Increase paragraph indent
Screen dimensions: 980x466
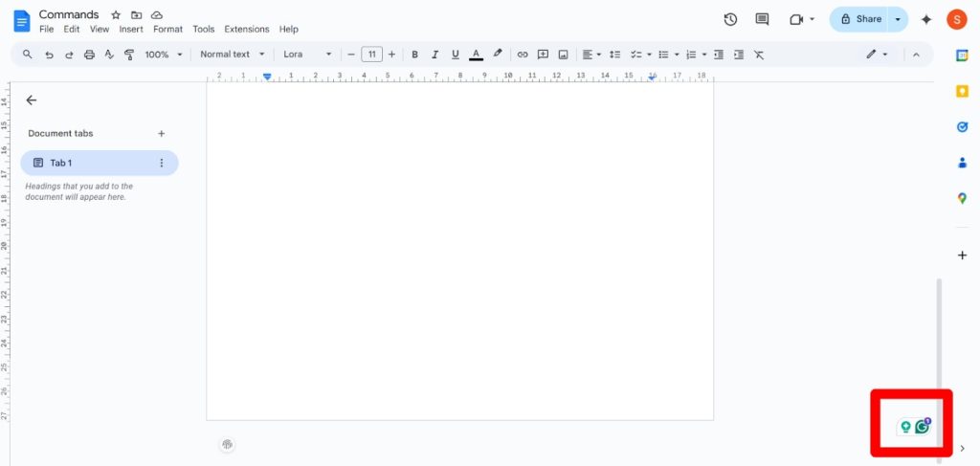(739, 55)
